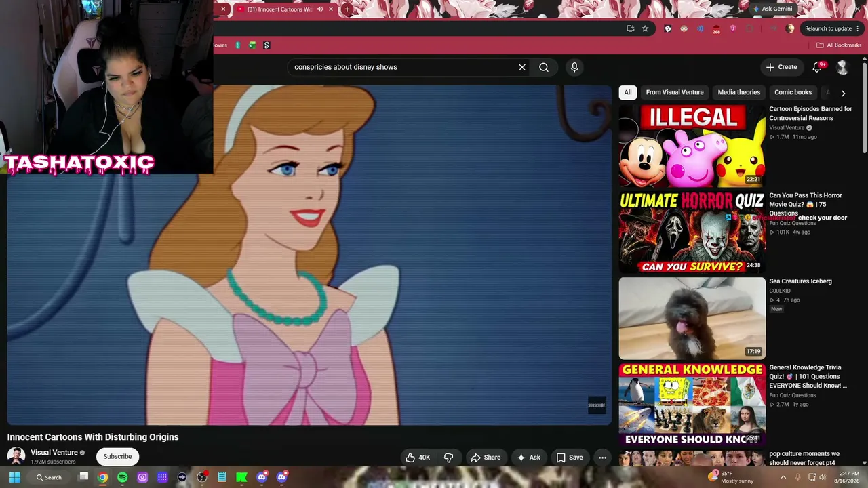Open Task View on the taskbar
Viewport: 868px width, 488px height.
83,477
